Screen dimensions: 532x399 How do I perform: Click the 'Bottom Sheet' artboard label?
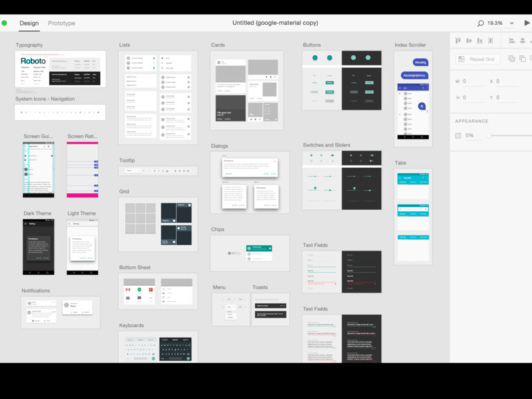point(135,267)
